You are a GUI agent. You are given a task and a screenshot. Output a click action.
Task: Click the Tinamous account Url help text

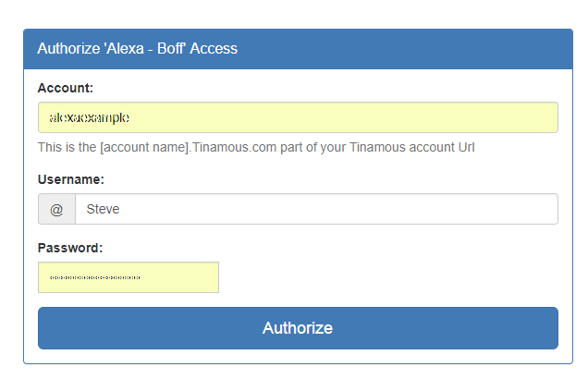tap(256, 147)
